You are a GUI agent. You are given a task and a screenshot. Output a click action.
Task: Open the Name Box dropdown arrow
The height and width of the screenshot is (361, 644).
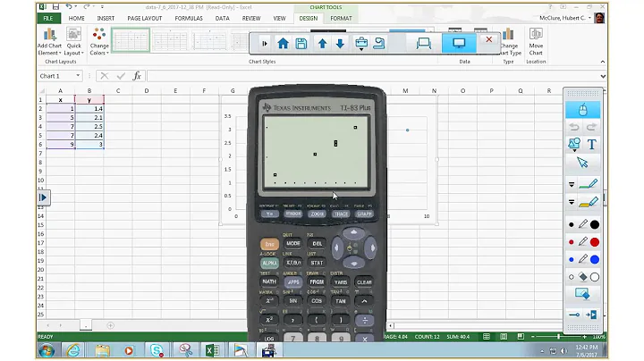coord(78,76)
